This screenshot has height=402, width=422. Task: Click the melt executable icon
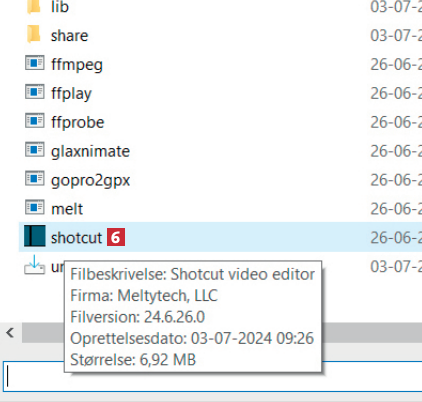[x=35, y=208]
